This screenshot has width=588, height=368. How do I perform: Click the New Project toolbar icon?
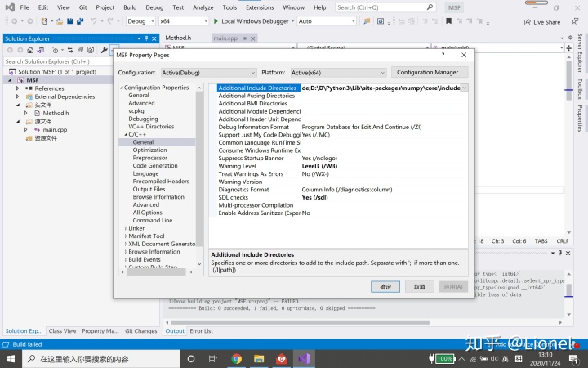click(44, 21)
